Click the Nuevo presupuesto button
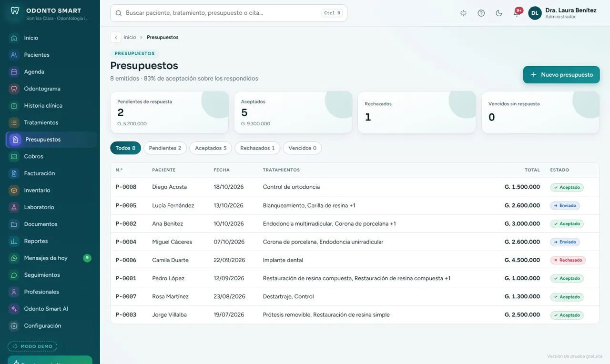Image resolution: width=610 pixels, height=364 pixels. point(561,75)
